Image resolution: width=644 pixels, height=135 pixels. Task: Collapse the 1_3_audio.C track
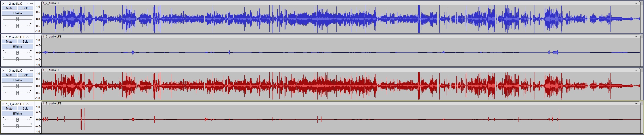27,70
